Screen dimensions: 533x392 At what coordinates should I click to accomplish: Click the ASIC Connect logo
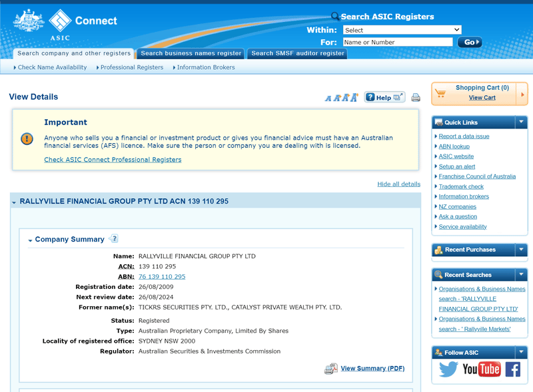click(65, 25)
